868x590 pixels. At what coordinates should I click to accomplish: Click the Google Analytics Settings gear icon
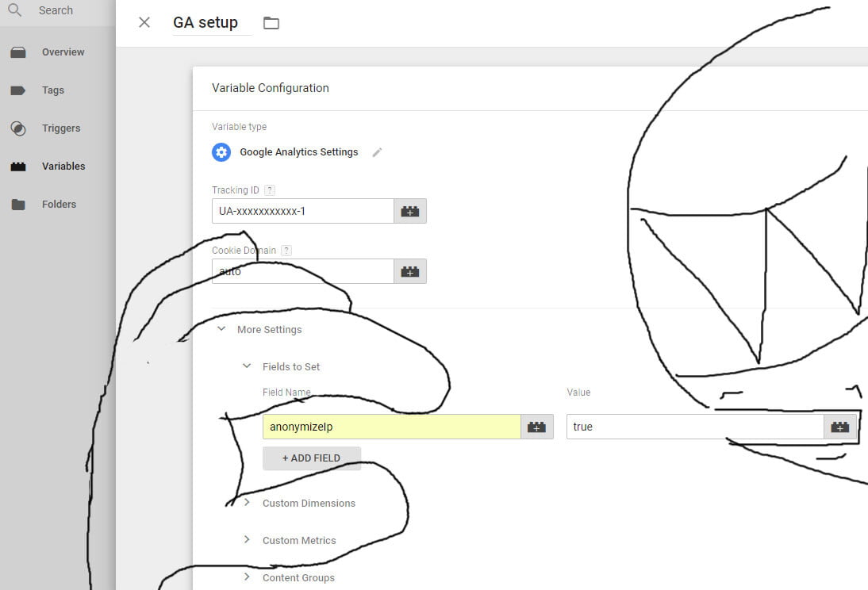(221, 152)
